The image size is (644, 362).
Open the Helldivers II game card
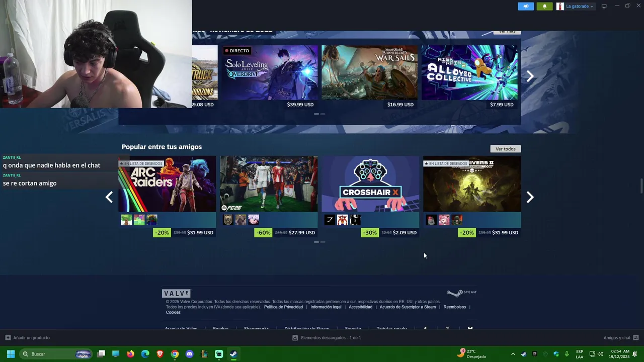(472, 184)
